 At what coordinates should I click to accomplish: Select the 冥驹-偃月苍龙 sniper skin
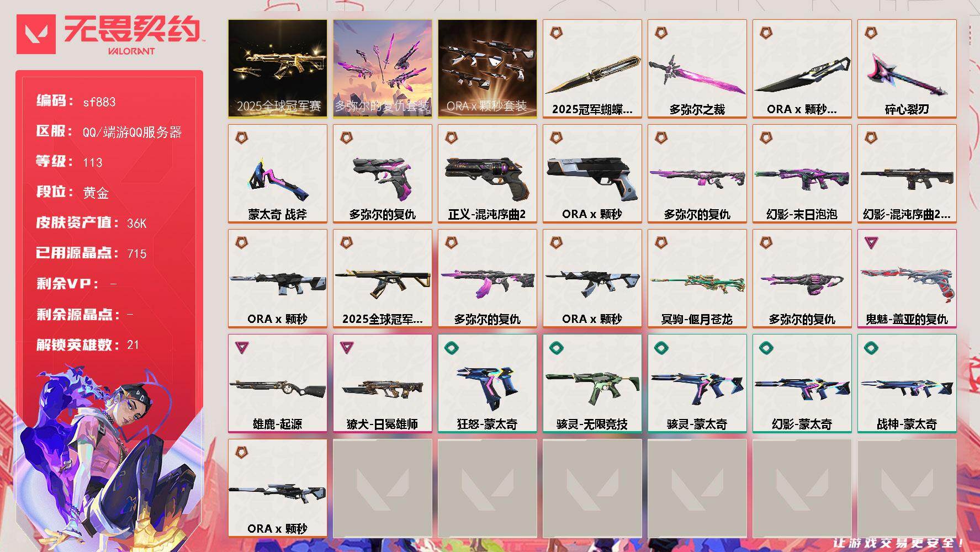[x=697, y=279]
